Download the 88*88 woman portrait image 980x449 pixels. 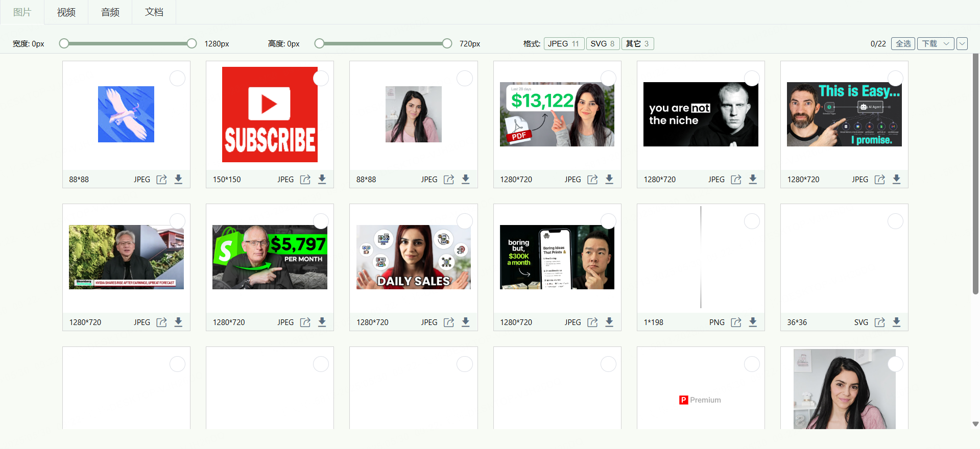(x=465, y=180)
